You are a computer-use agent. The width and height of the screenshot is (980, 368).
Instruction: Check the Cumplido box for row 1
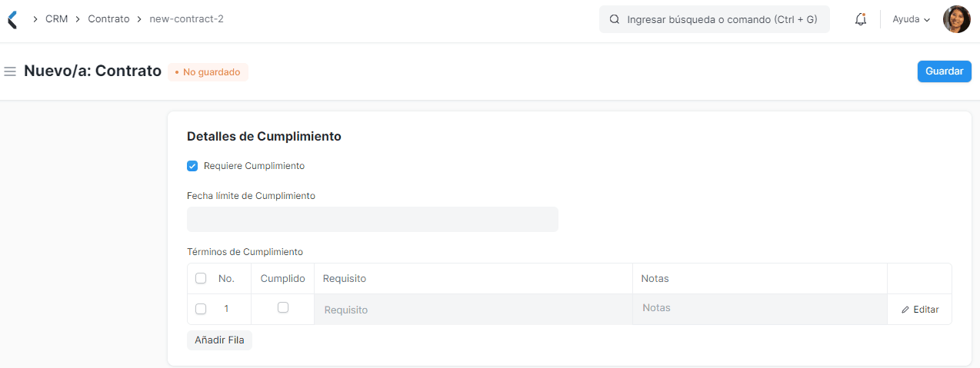pyautogui.click(x=283, y=307)
